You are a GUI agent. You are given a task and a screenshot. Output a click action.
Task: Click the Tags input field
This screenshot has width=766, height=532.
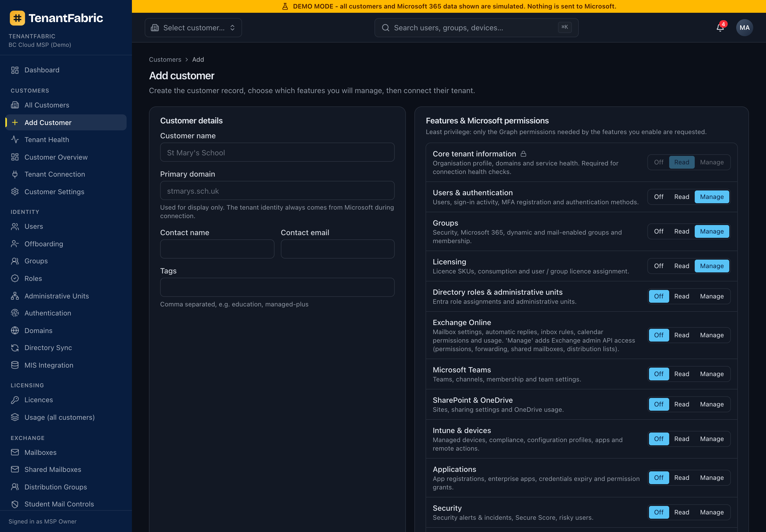coord(277,287)
